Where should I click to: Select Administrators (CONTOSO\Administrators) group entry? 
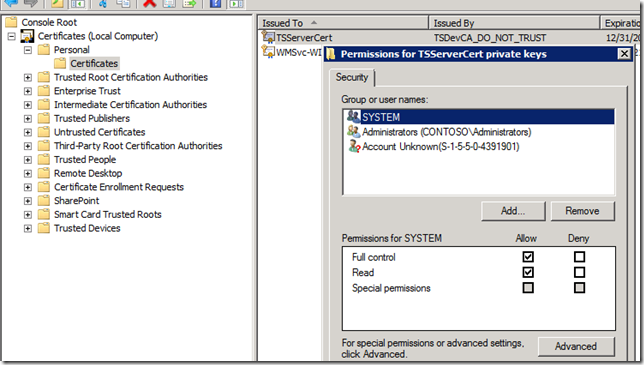pyautogui.click(x=446, y=132)
